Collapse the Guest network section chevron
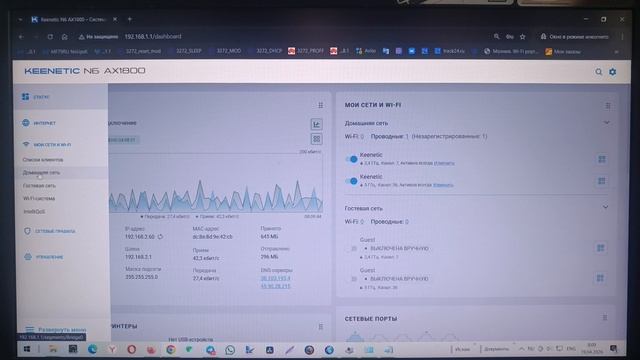The image size is (640, 360). coord(605,207)
